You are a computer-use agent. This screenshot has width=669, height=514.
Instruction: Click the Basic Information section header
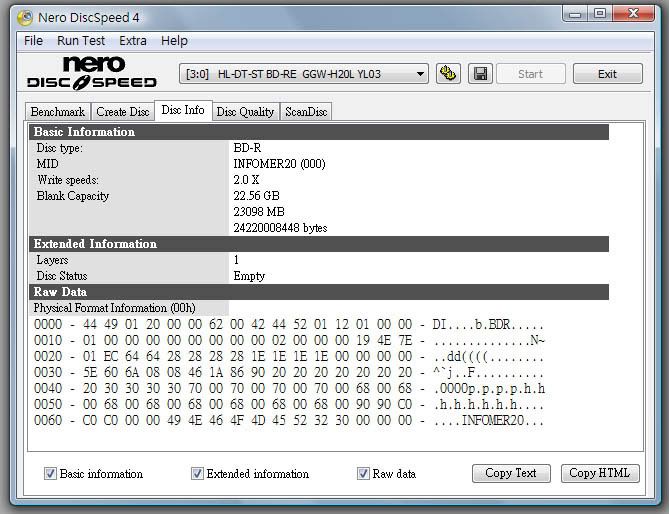(319, 132)
